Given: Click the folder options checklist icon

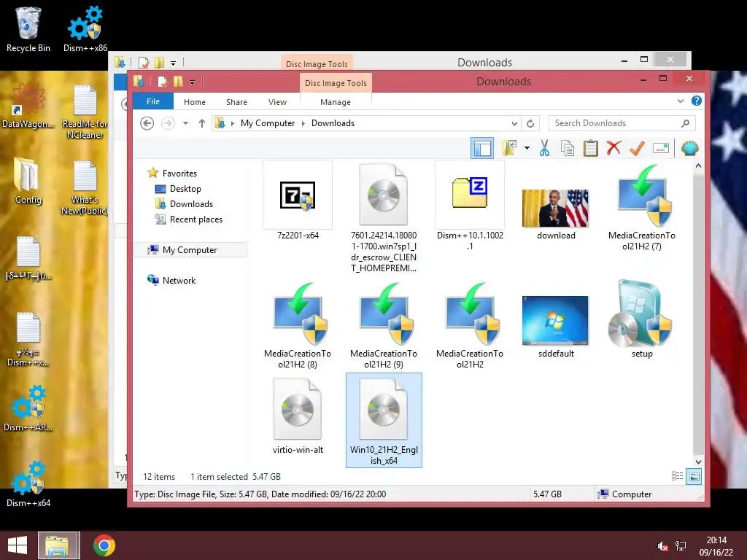Looking at the screenshot, I should [x=508, y=148].
